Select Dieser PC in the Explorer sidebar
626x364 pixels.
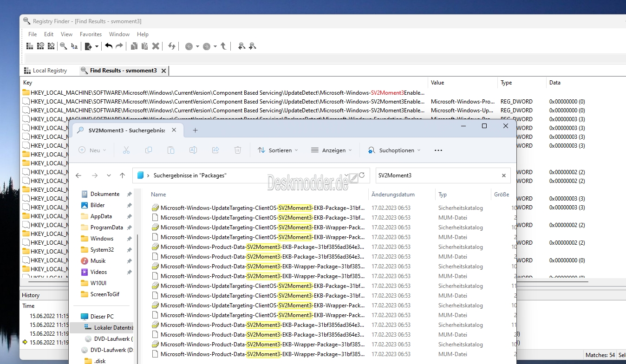pyautogui.click(x=102, y=317)
